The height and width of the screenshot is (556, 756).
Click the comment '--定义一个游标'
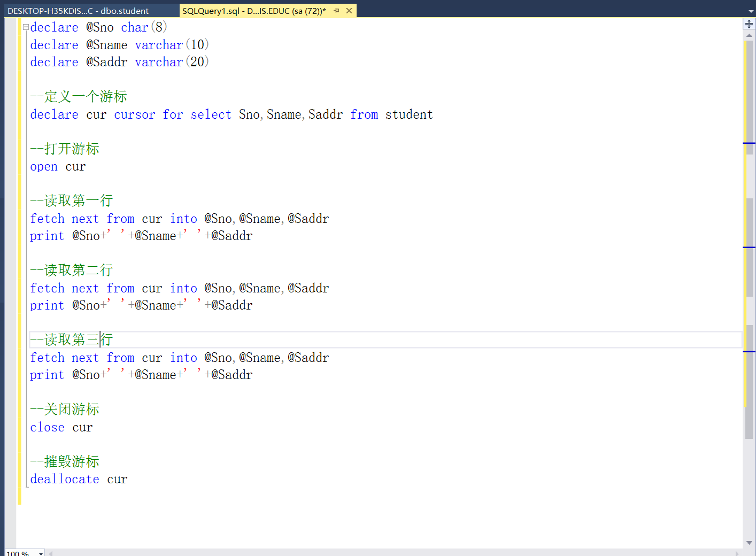[79, 97]
